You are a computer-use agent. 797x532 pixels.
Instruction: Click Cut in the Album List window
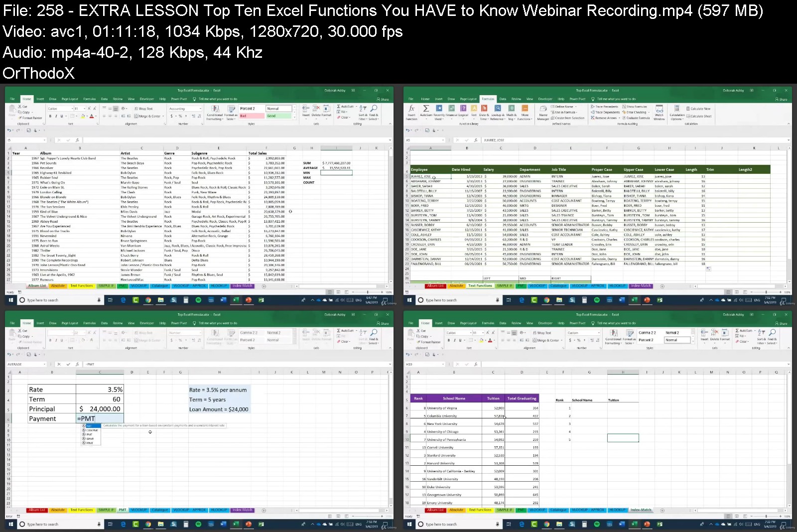tap(23, 107)
